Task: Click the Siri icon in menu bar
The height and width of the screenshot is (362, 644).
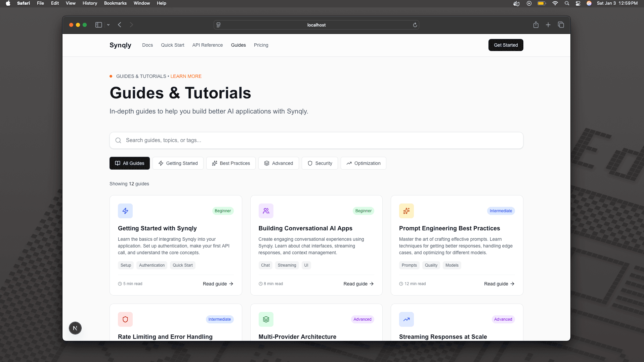Action: (589, 3)
